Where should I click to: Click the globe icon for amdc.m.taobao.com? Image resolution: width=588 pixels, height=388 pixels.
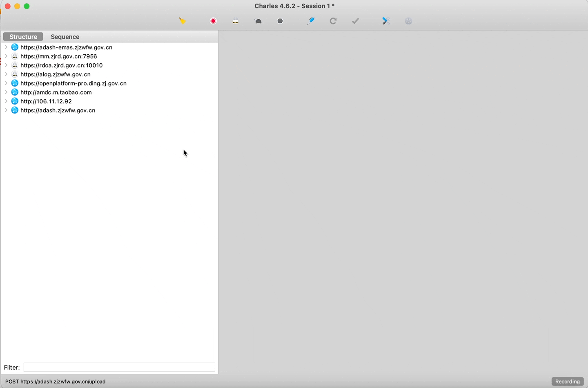click(x=15, y=92)
